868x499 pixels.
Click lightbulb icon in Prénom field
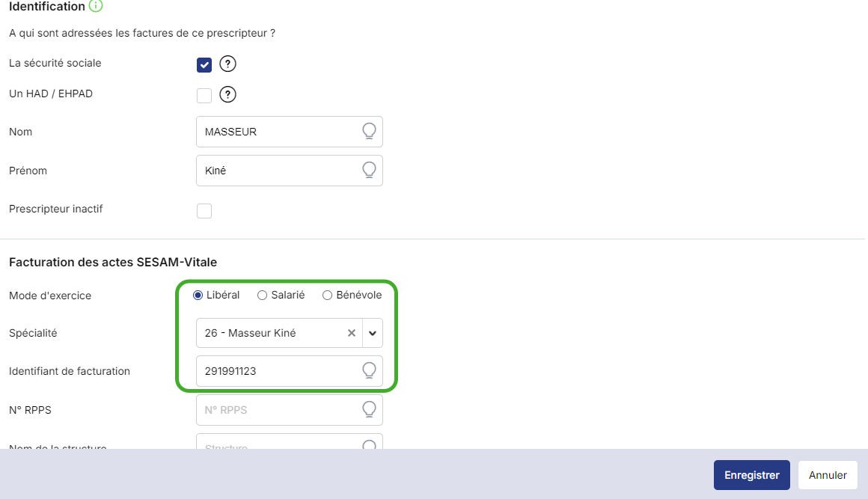pos(369,171)
